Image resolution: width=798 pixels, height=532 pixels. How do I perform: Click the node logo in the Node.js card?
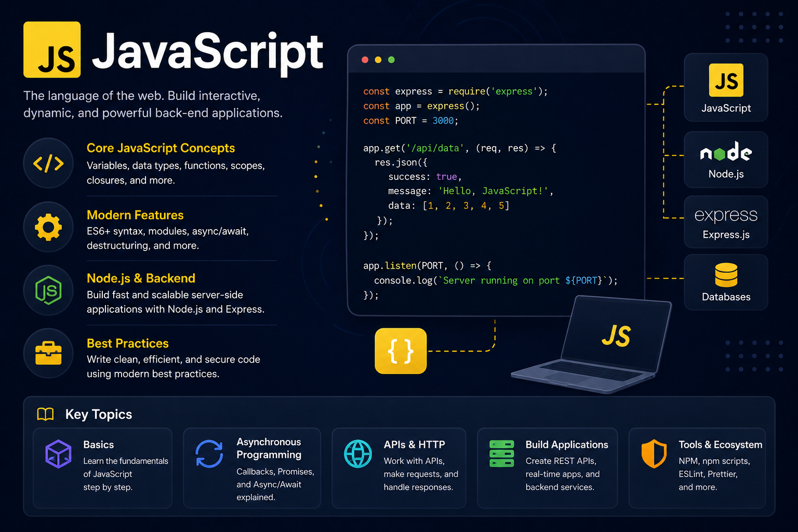(726, 152)
